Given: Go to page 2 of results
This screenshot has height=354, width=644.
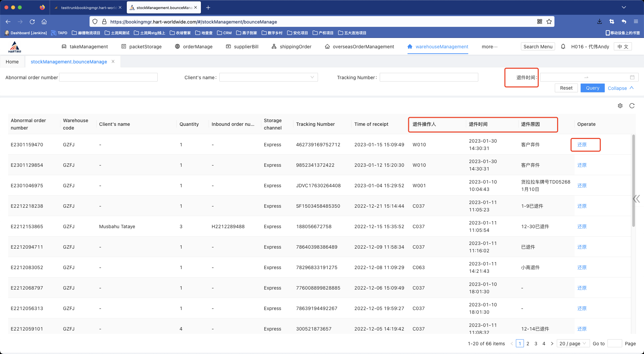Looking at the screenshot, I should [528, 344].
